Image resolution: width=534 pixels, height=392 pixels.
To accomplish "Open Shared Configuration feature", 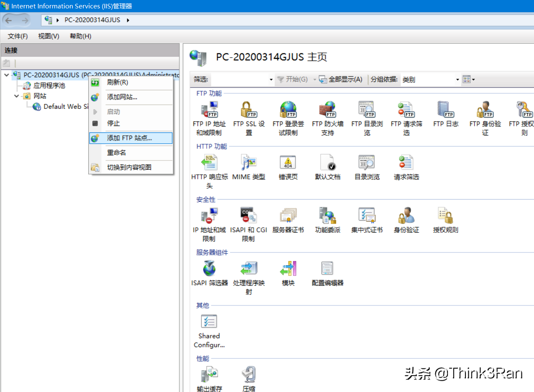I will pyautogui.click(x=209, y=331).
